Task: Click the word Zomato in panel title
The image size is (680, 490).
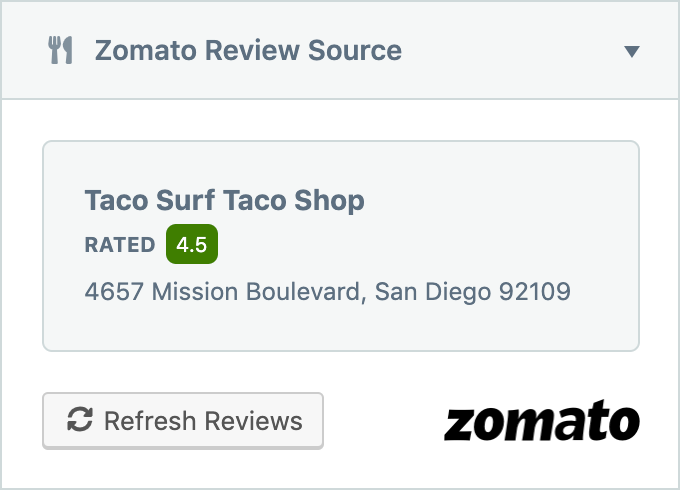Action: coord(146,50)
